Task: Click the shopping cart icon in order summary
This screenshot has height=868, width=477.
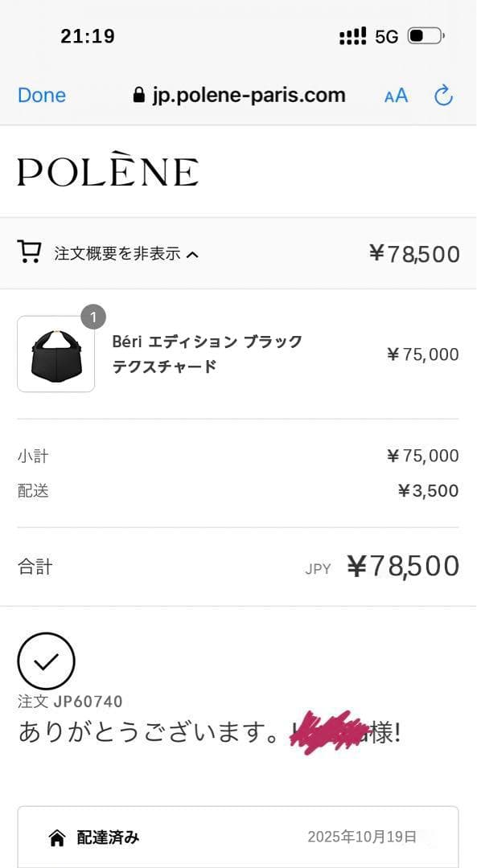Action: click(29, 252)
